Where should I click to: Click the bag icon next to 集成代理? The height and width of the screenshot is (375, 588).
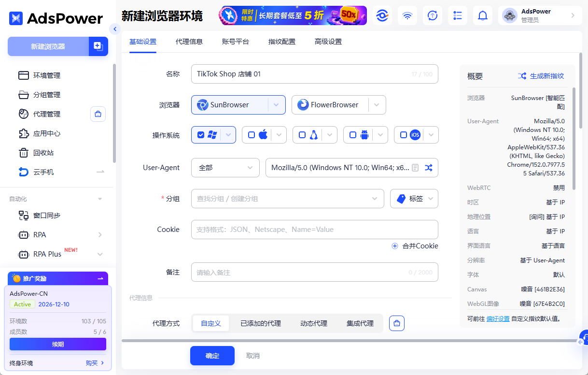click(397, 323)
